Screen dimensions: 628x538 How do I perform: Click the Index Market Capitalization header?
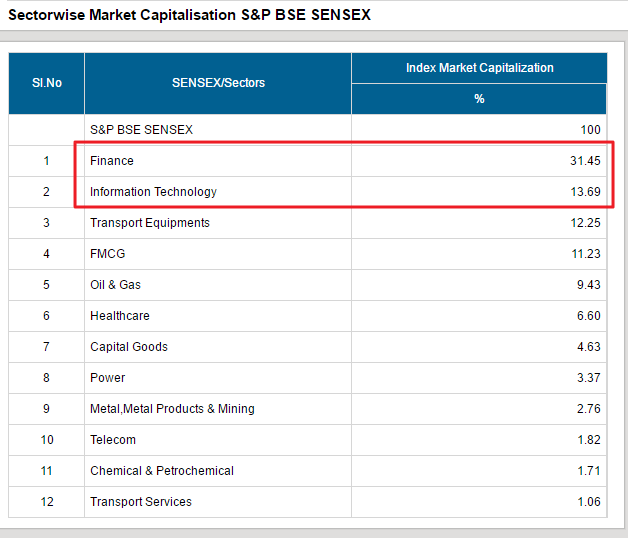tap(479, 68)
